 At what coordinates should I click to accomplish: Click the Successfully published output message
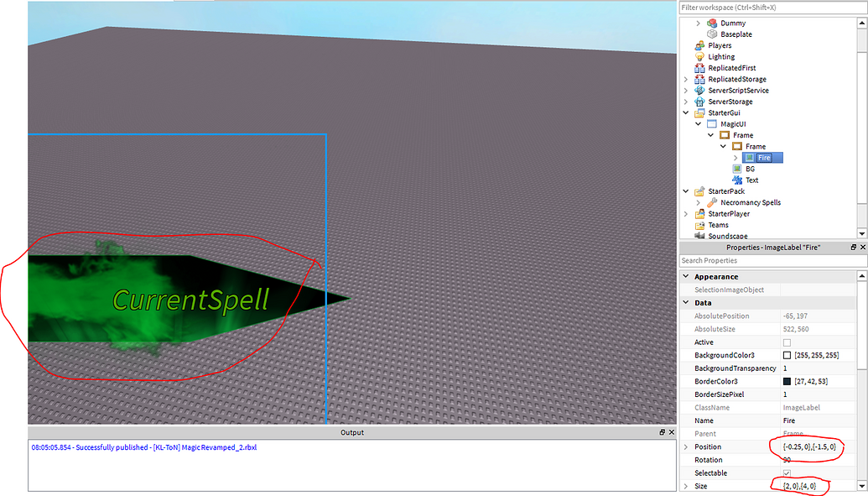[144, 447]
